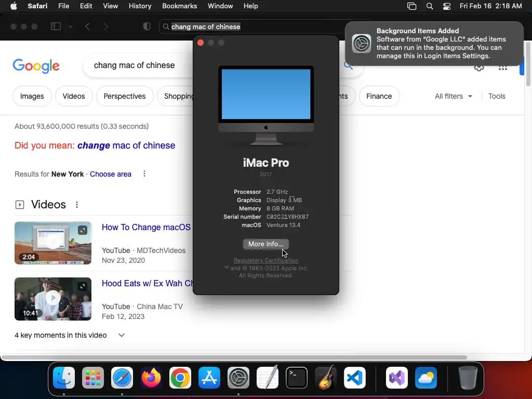Click the 'change mac of chinese' suggestion
Image resolution: width=532 pixels, height=399 pixels.
coord(126,145)
